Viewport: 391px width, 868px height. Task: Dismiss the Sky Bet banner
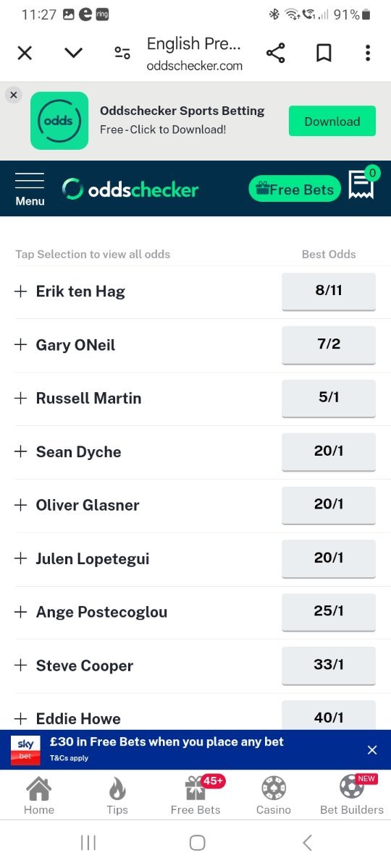(x=372, y=750)
